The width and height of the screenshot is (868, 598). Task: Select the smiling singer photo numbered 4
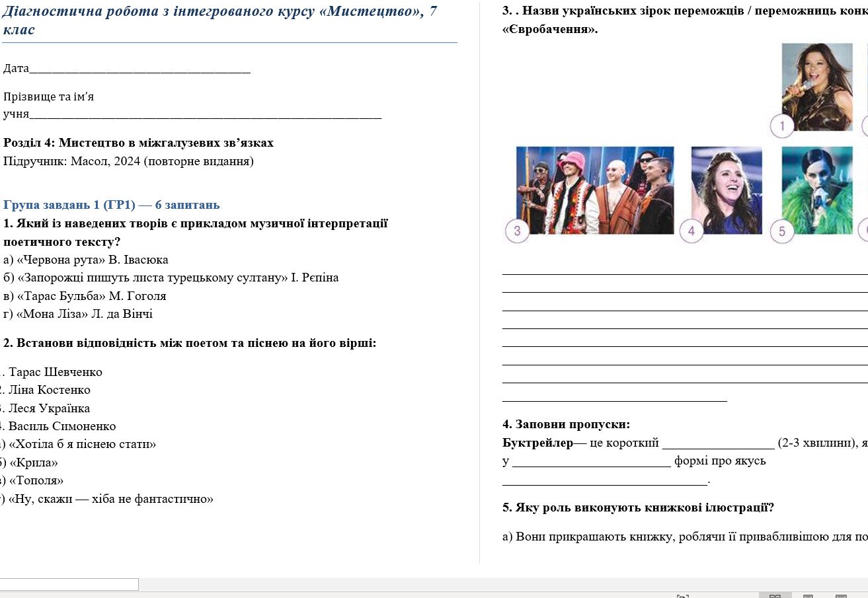[727, 190]
